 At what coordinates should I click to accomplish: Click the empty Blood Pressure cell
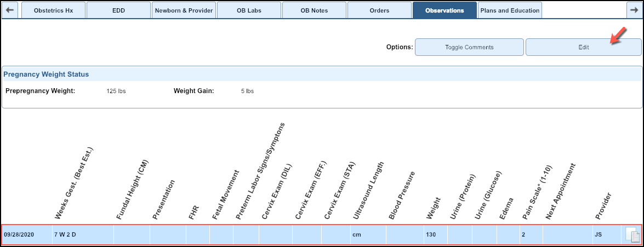pyautogui.click(x=404, y=234)
